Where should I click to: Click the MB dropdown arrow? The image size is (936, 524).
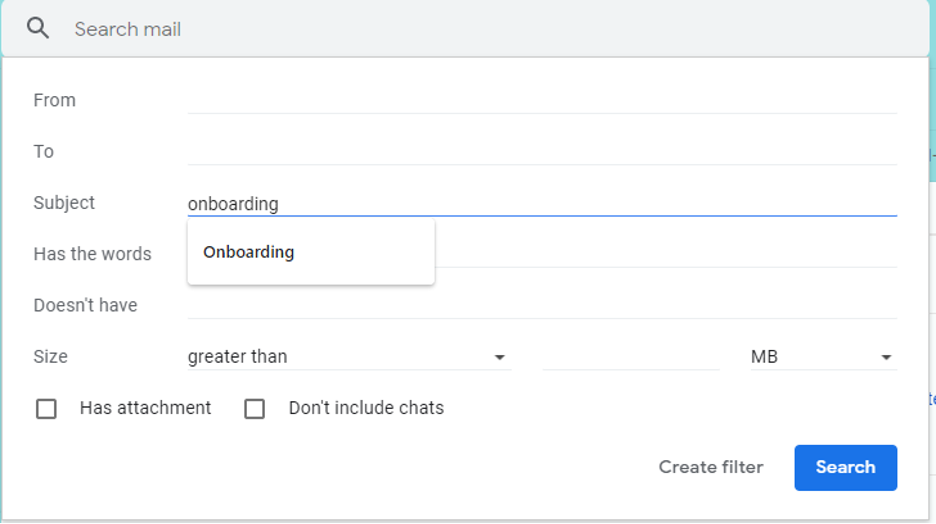pyautogui.click(x=886, y=357)
